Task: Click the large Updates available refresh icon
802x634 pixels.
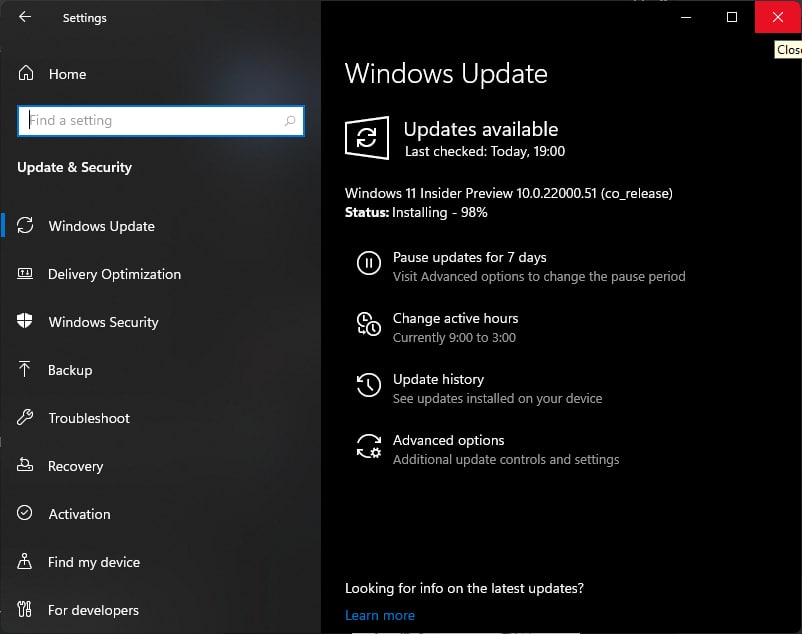Action: [367, 138]
